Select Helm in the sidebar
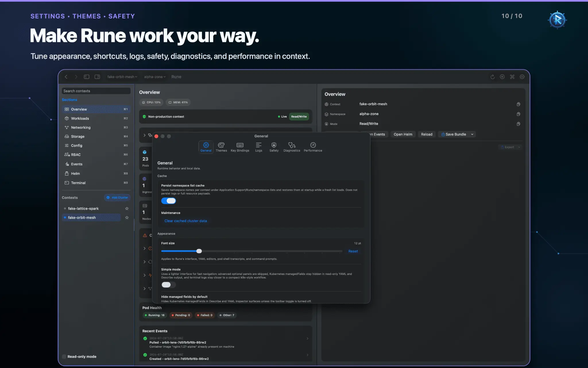The height and width of the screenshot is (368, 588). point(96,174)
